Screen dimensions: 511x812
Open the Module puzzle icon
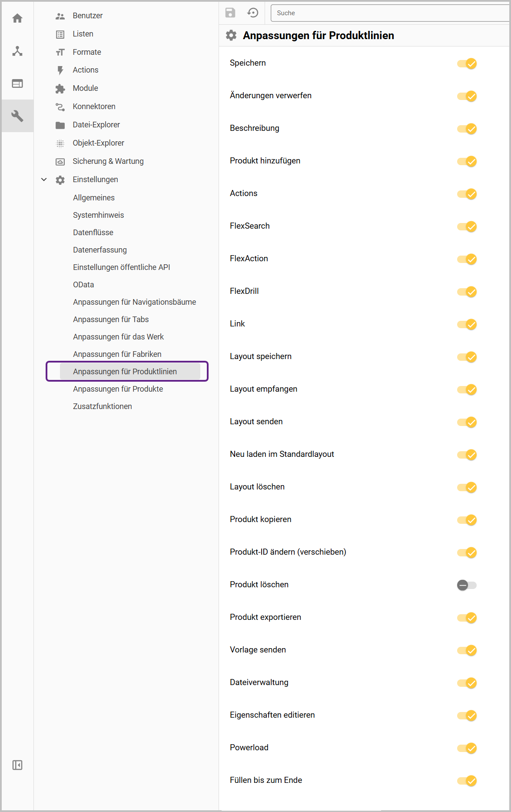point(60,89)
